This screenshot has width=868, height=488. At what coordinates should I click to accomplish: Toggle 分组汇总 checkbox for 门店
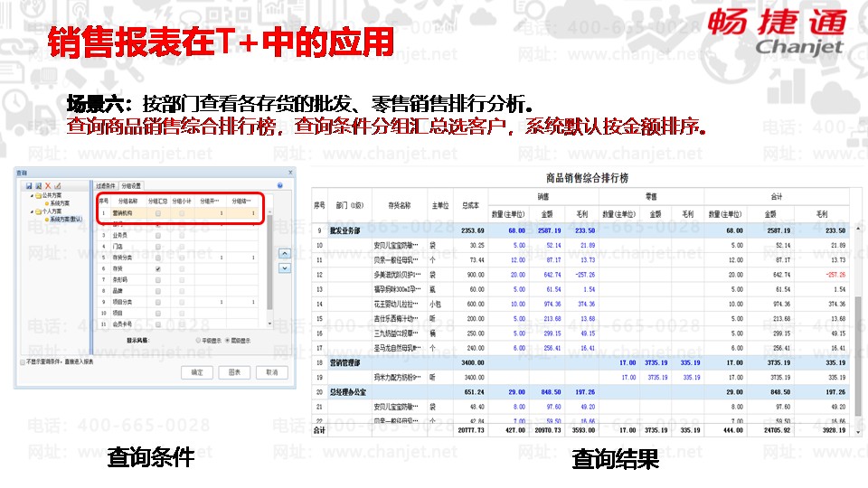click(157, 247)
